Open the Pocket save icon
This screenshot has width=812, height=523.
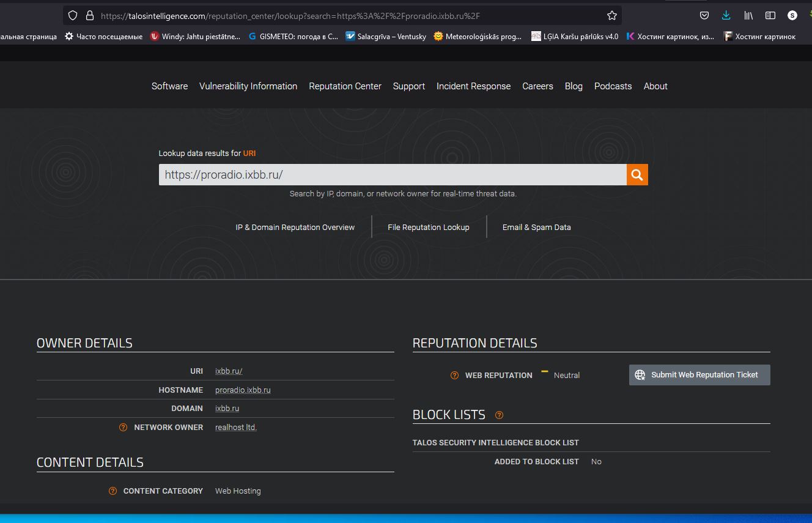pos(704,16)
